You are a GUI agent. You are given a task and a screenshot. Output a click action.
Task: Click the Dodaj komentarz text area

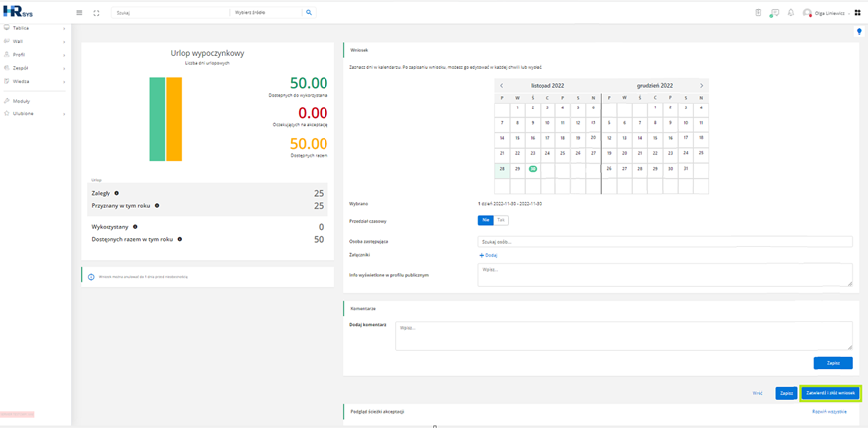point(624,336)
